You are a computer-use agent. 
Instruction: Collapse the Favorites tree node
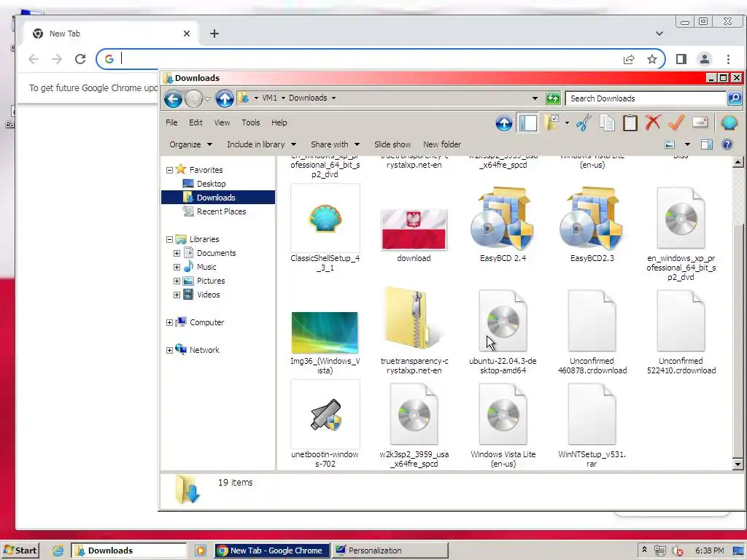169,170
